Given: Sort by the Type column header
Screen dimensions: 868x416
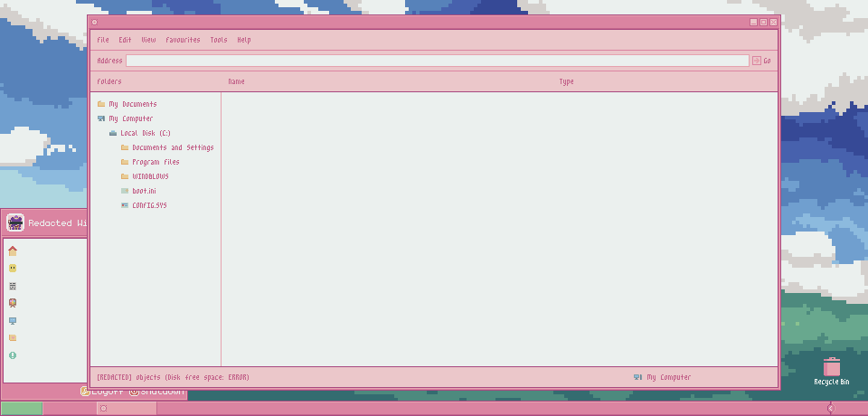Looking at the screenshot, I should tap(566, 81).
